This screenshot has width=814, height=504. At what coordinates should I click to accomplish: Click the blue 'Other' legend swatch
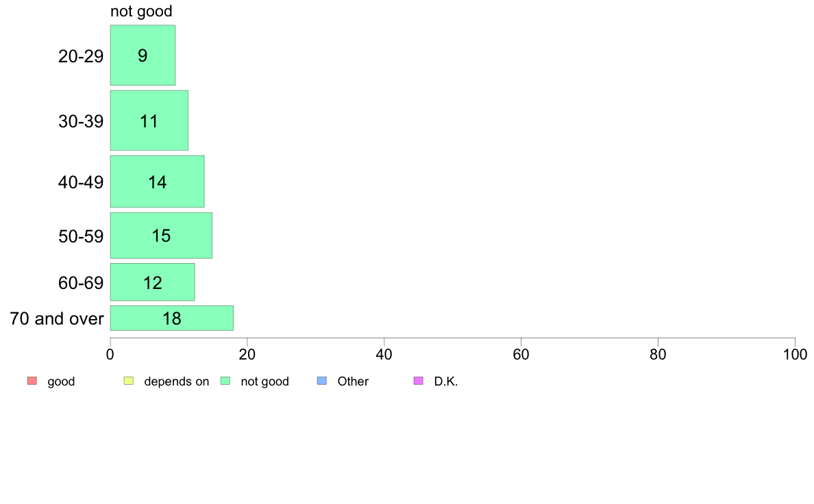(x=322, y=381)
